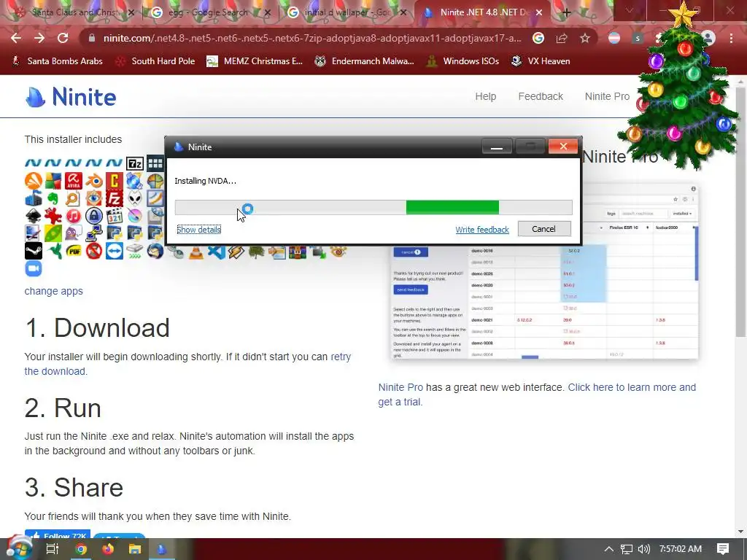
Task: Open a new browser tab
Action: point(566,13)
